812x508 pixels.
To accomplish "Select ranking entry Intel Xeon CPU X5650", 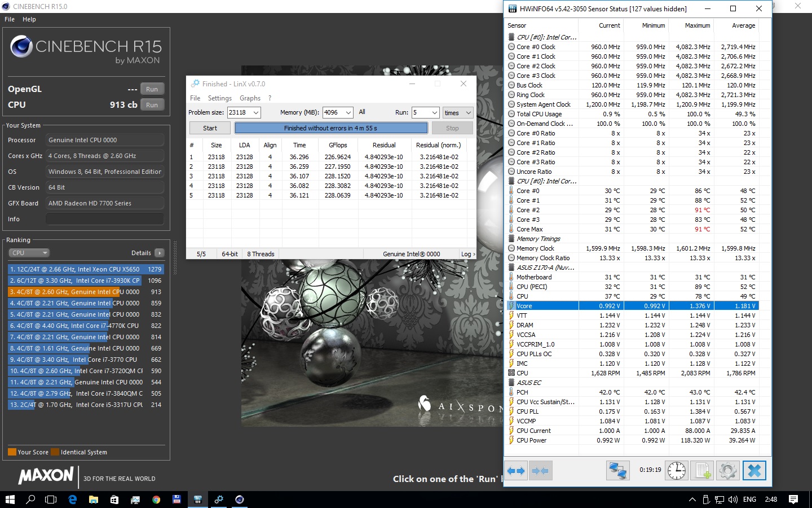I will coord(86,269).
